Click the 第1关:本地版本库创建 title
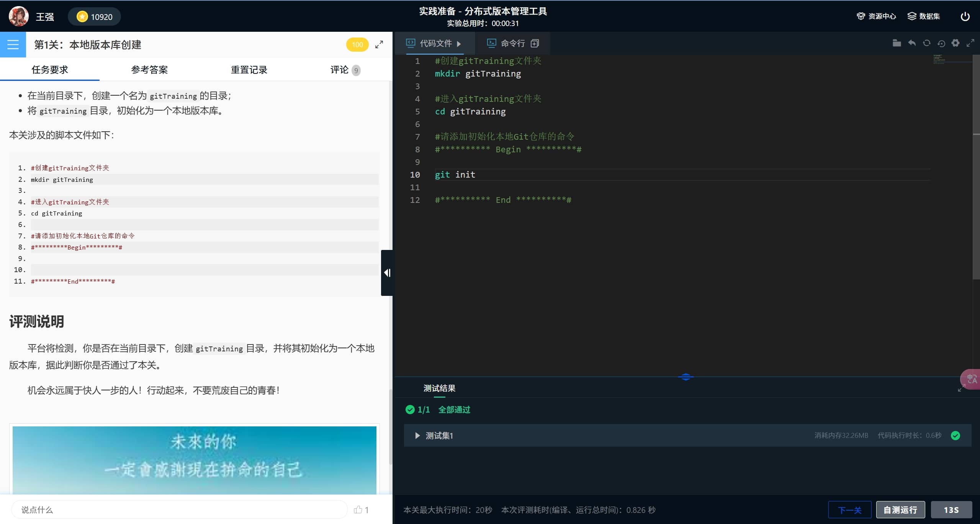Screen dimensions: 980x524 click(88, 45)
